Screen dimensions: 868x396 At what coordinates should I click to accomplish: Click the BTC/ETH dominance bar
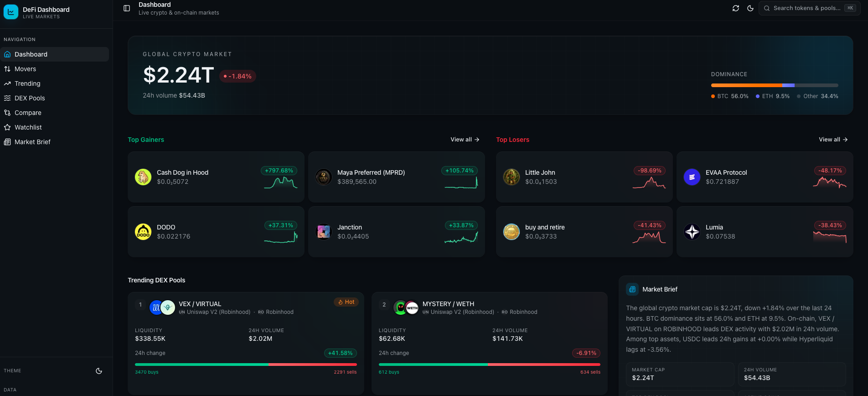click(x=775, y=85)
